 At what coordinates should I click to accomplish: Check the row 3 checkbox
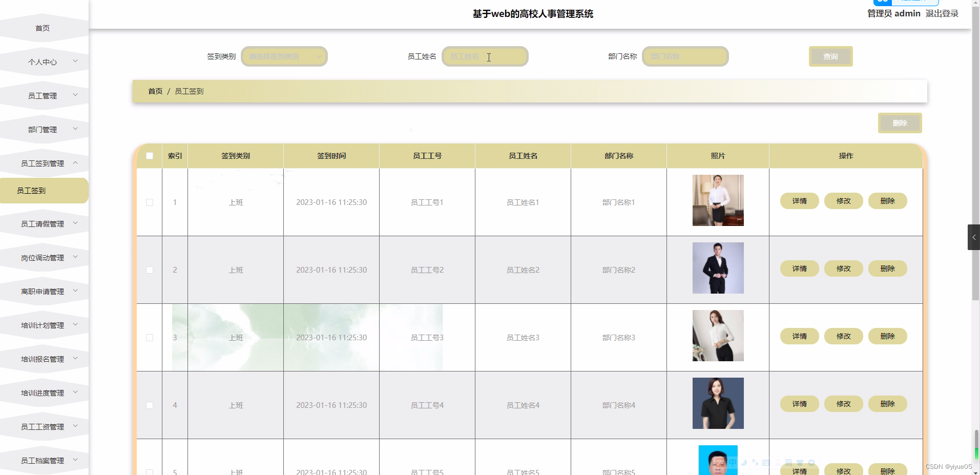(150, 338)
